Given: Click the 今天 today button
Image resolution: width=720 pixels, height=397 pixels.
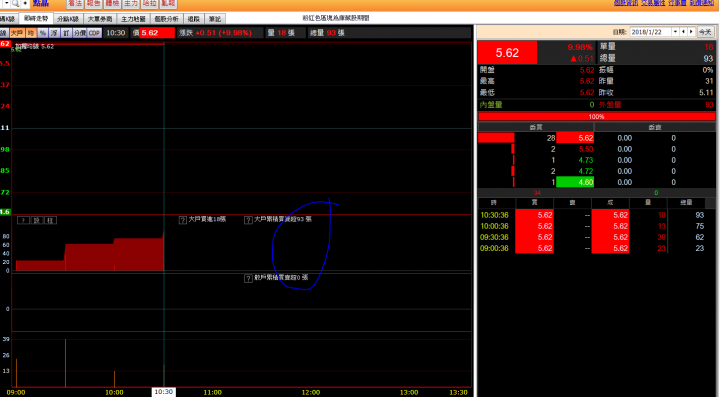Looking at the screenshot, I should [x=705, y=32].
